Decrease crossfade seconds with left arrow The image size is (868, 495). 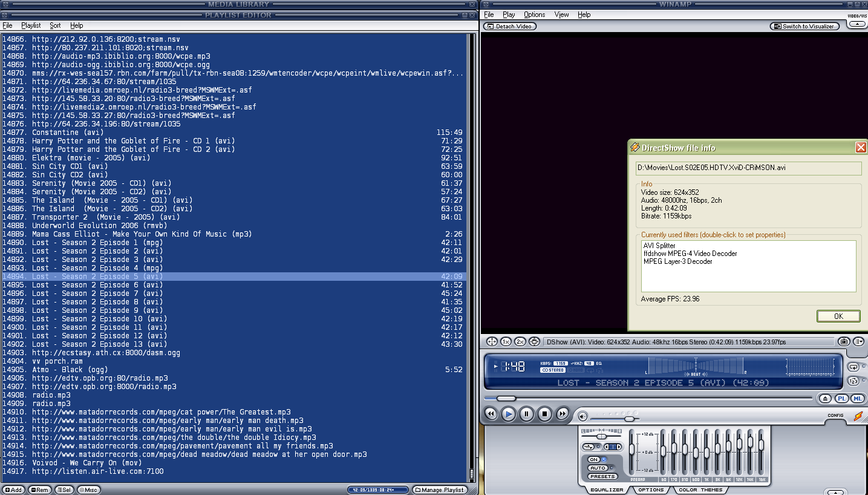click(x=607, y=447)
